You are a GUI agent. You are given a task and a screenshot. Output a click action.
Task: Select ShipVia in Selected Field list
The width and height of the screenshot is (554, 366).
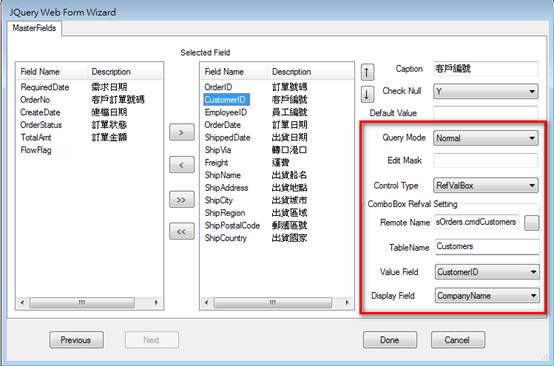(x=218, y=150)
